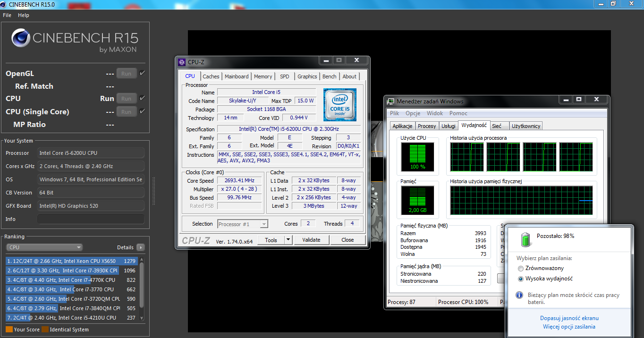Switch to the Bench tab in CPU-Z
The image size is (644, 338).
[x=330, y=76]
